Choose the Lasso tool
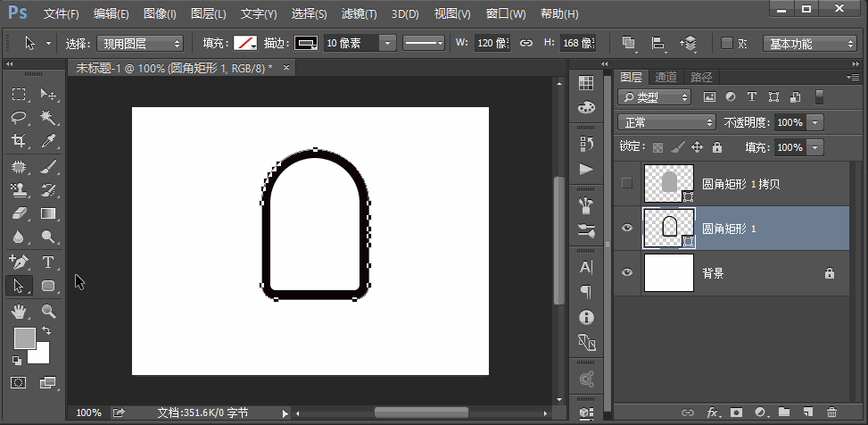The height and width of the screenshot is (425, 868). (19, 118)
